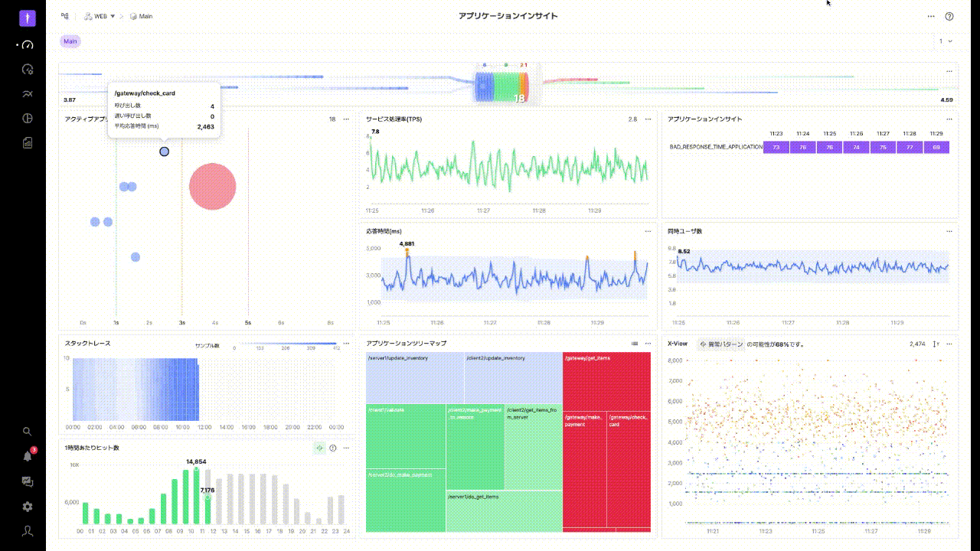
Task: Click the help question mark icon
Action: point(949,16)
